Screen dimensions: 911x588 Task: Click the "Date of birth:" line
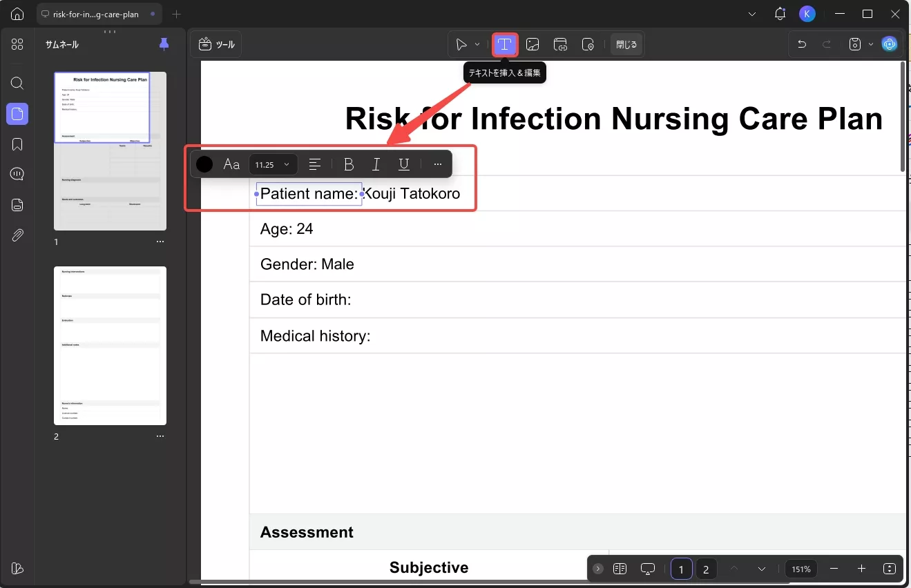click(306, 300)
